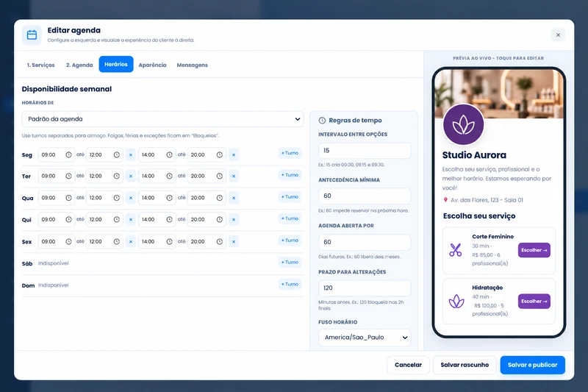
Task: Click the Sáb Indisponível text
Action: point(53,263)
